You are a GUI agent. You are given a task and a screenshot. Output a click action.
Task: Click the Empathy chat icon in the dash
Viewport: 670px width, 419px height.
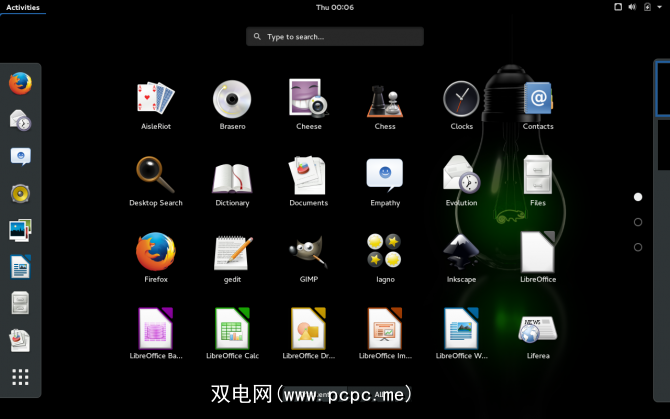(20, 156)
